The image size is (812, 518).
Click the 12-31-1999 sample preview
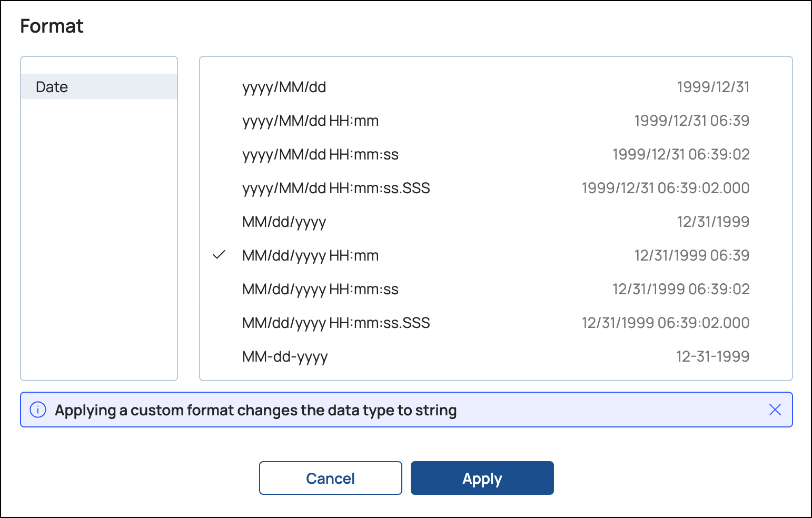tap(712, 356)
